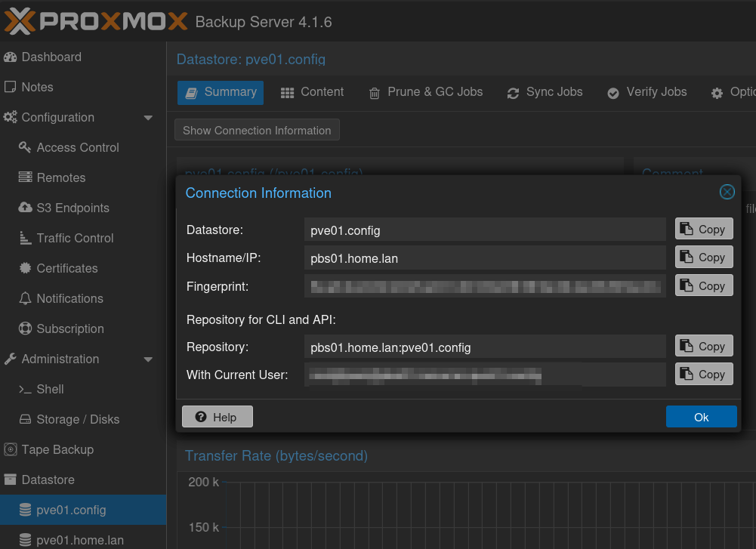
Task: Select Tape Backup in sidebar
Action: coord(57,449)
